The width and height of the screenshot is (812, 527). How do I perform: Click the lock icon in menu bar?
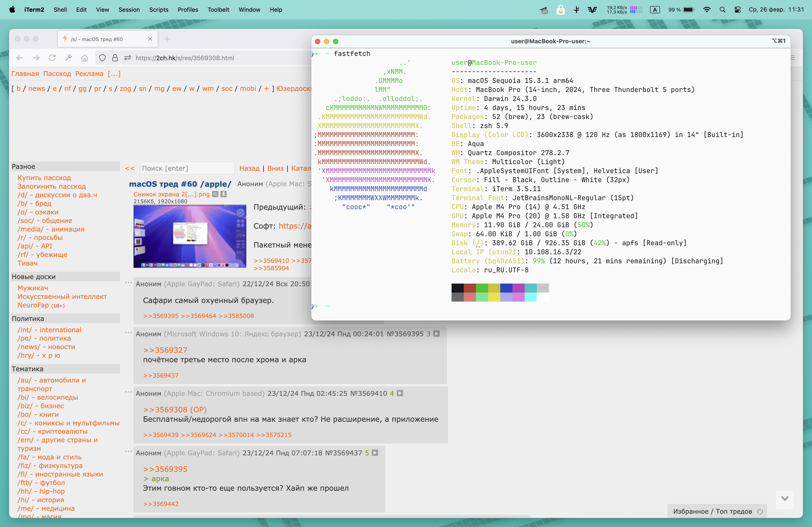(x=560, y=9)
